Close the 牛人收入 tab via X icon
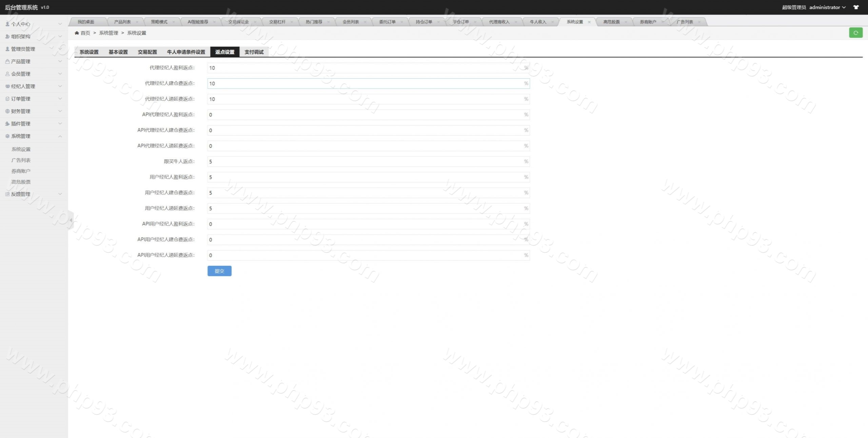The image size is (868, 438). click(552, 22)
